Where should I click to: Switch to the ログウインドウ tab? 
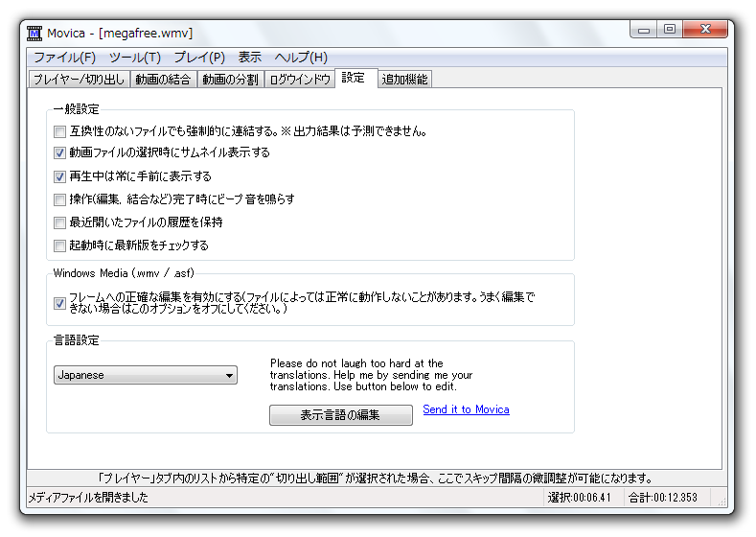(x=299, y=80)
